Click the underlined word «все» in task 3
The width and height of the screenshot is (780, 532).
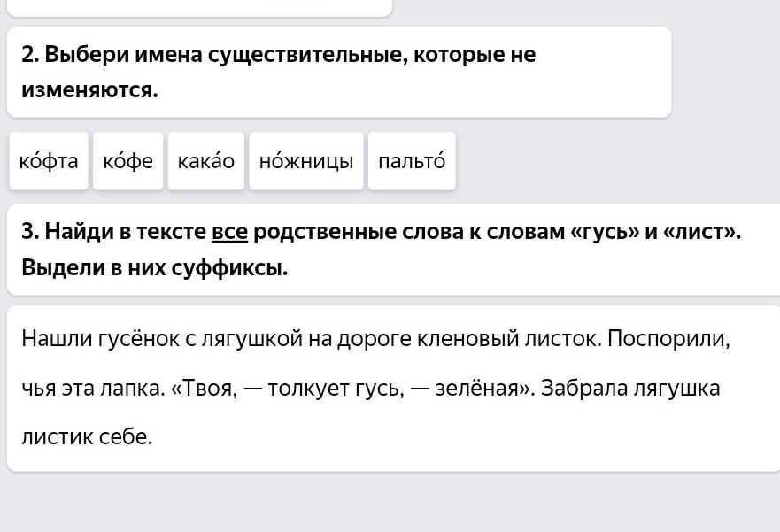229,232
